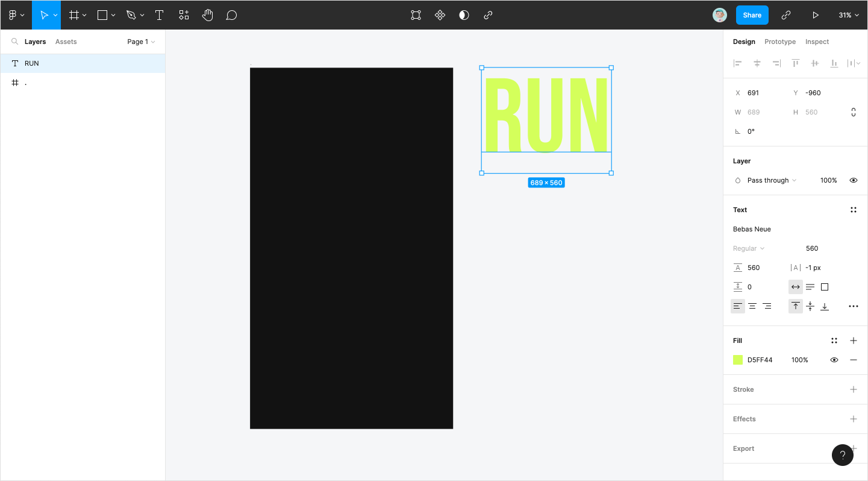Image resolution: width=868 pixels, height=481 pixels.
Task: Select the Rectangle shape tool
Action: pos(102,15)
